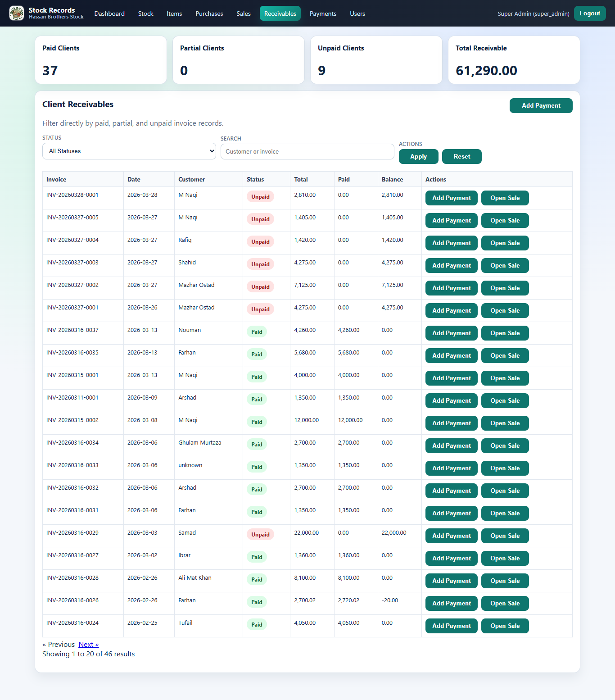Add payment for invoice INV-20260327-0005
Image resolution: width=615 pixels, height=700 pixels.
click(452, 220)
